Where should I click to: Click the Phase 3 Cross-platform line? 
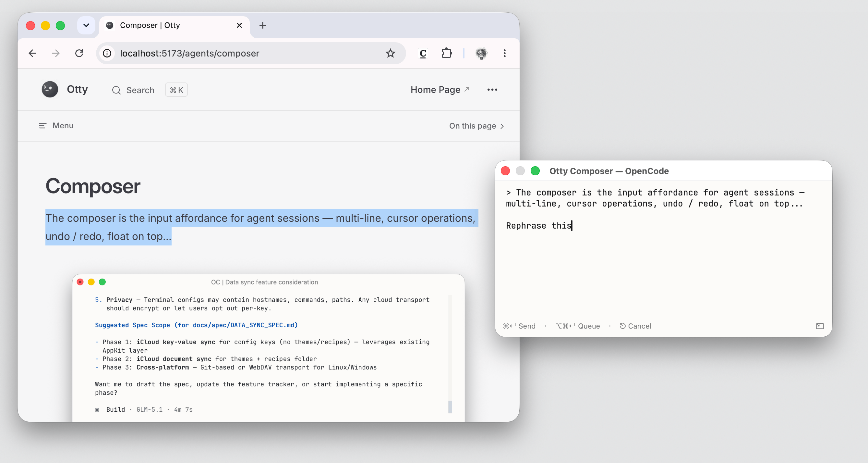(236, 367)
